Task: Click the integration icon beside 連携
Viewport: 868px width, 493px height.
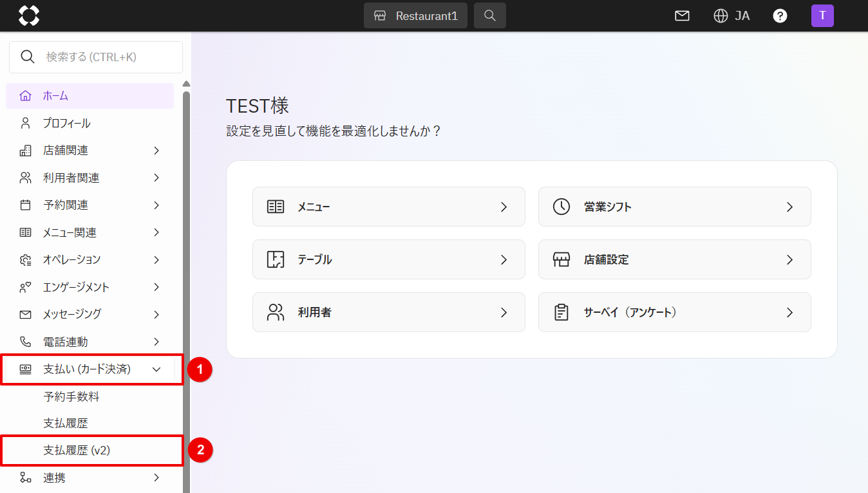Action: click(x=26, y=478)
